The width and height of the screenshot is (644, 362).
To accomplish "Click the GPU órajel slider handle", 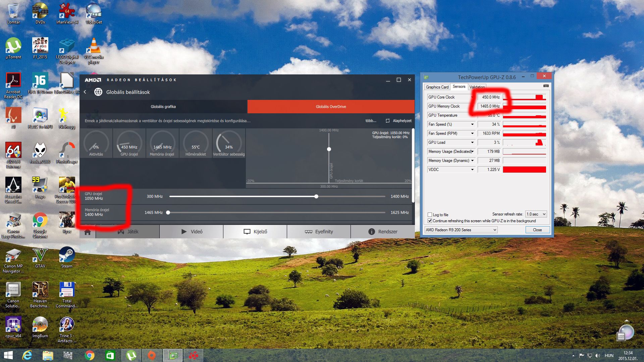I will point(316,196).
